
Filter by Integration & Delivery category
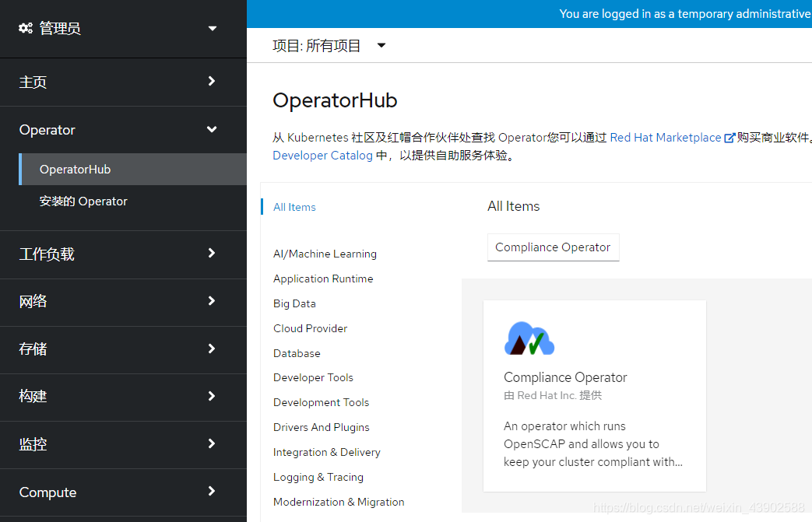click(x=327, y=452)
